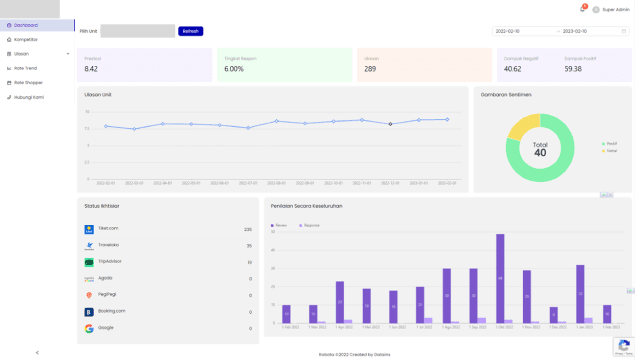This screenshot has width=635, height=360.
Task: Click the Tiket.com row label
Action: (108, 228)
